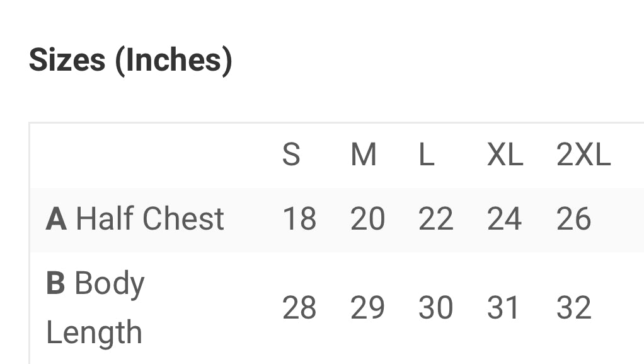
Task: Select the XL size column header
Action: [x=505, y=155]
